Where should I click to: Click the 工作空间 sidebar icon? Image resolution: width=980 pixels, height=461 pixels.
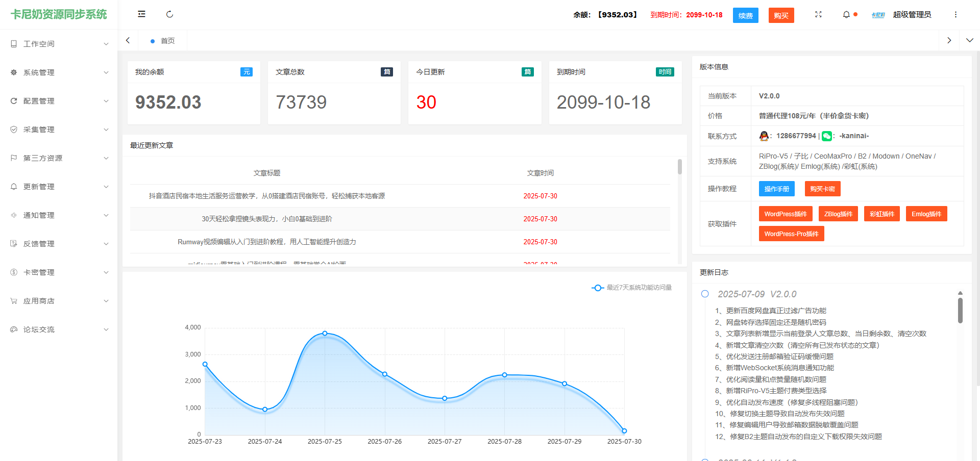[14, 44]
